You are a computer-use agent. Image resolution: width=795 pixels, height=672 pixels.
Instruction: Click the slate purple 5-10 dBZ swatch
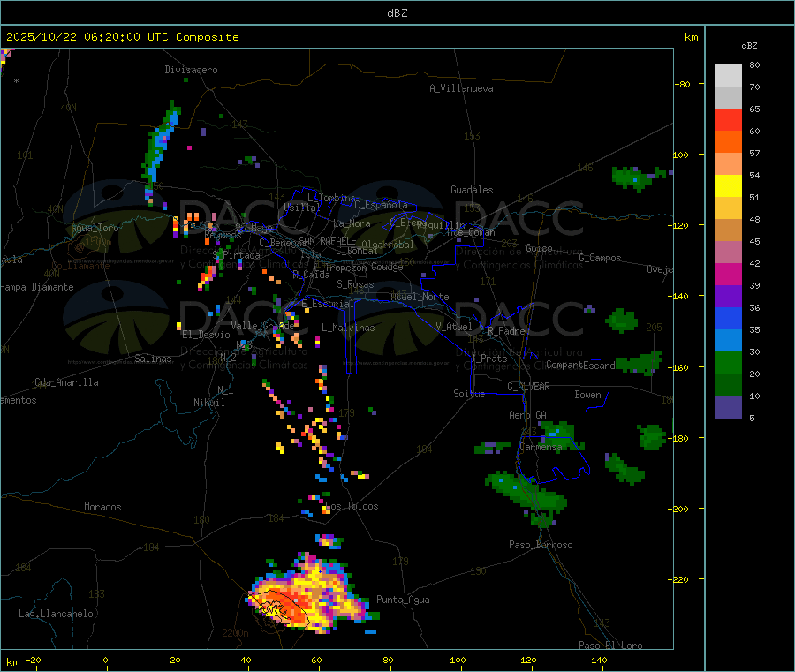point(728,407)
